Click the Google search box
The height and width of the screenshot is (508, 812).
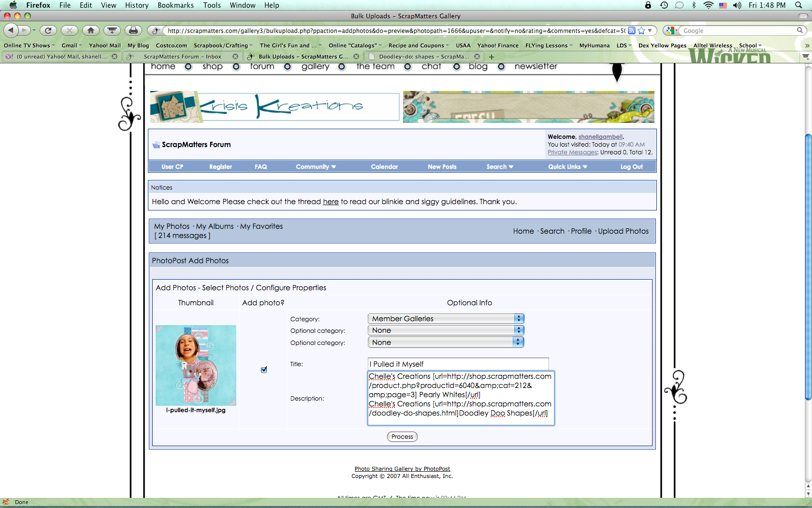tap(738, 30)
